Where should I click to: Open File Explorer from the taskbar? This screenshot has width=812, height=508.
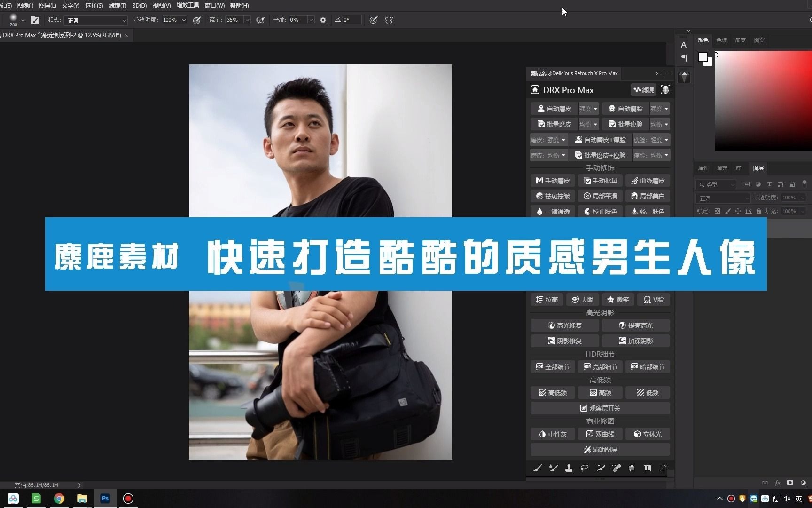coord(82,498)
